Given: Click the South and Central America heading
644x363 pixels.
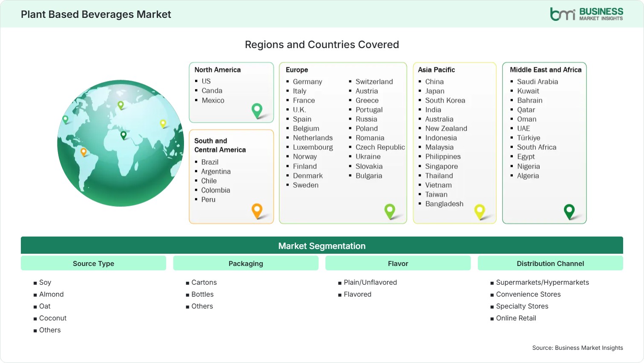Looking at the screenshot, I should pos(220,145).
